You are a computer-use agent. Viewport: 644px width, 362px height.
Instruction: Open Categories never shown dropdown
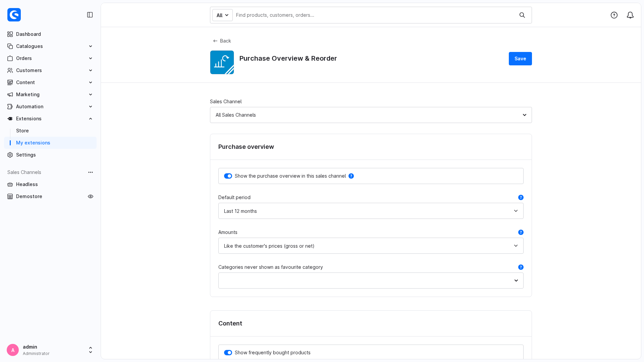tap(371, 281)
